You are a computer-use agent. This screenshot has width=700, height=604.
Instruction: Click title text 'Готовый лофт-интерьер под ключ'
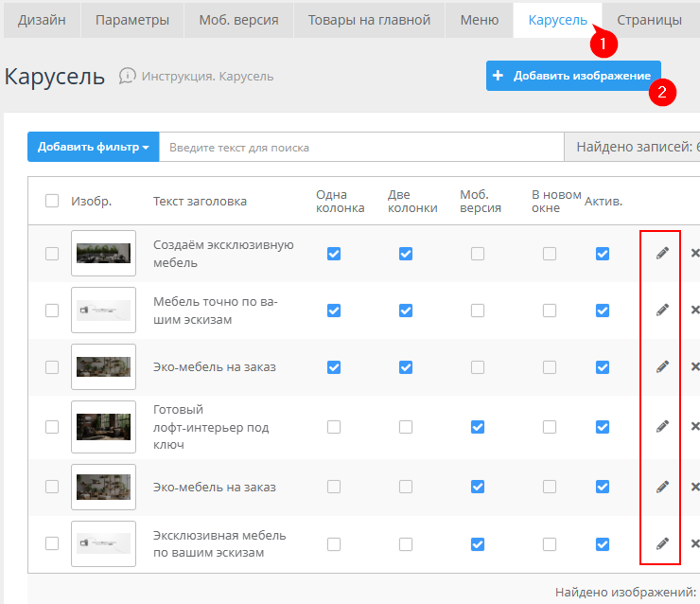click(211, 427)
